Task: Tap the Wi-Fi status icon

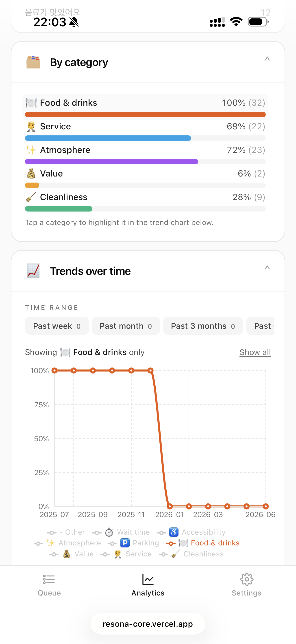Action: tap(236, 22)
